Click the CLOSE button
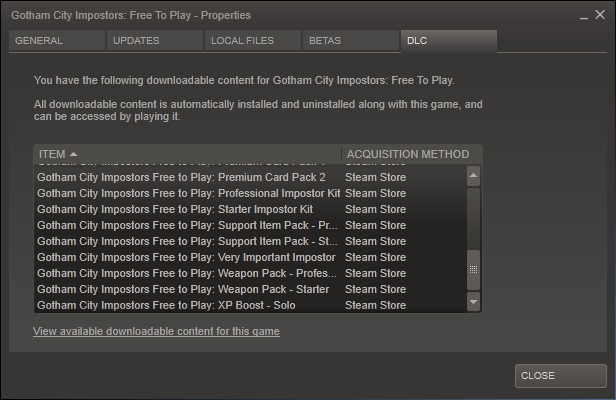616x400 pixels. pos(561,376)
